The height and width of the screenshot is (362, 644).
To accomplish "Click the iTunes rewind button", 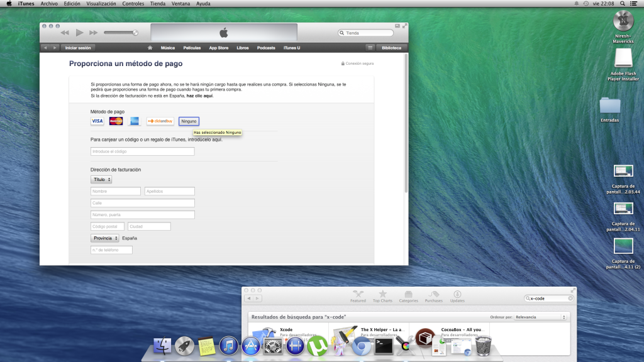I will click(65, 33).
